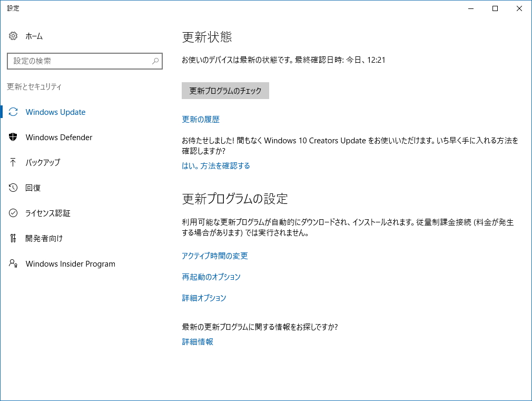Open 再起動のオプション
This screenshot has height=401, width=532.
211,277
